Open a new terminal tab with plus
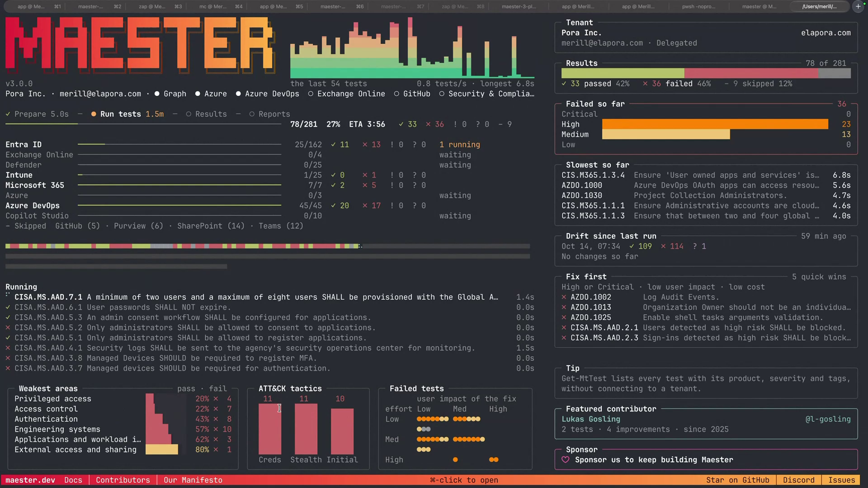The width and height of the screenshot is (868, 488). point(858,6)
